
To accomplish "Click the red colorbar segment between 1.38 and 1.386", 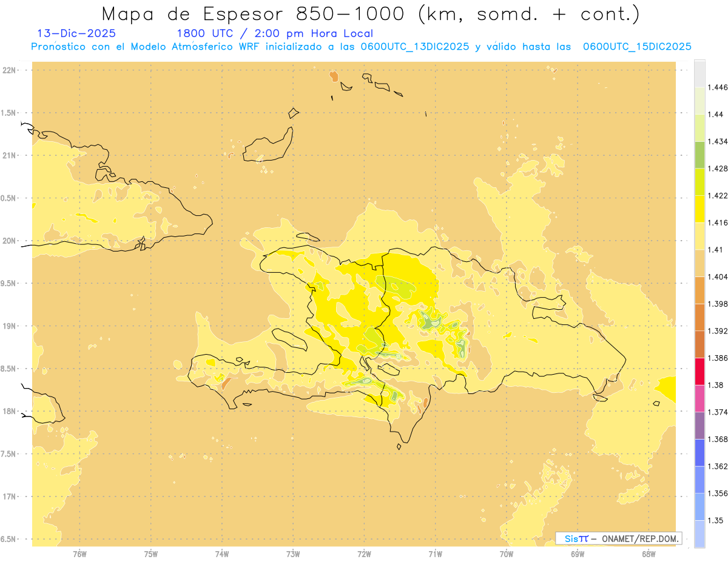I will click(699, 371).
